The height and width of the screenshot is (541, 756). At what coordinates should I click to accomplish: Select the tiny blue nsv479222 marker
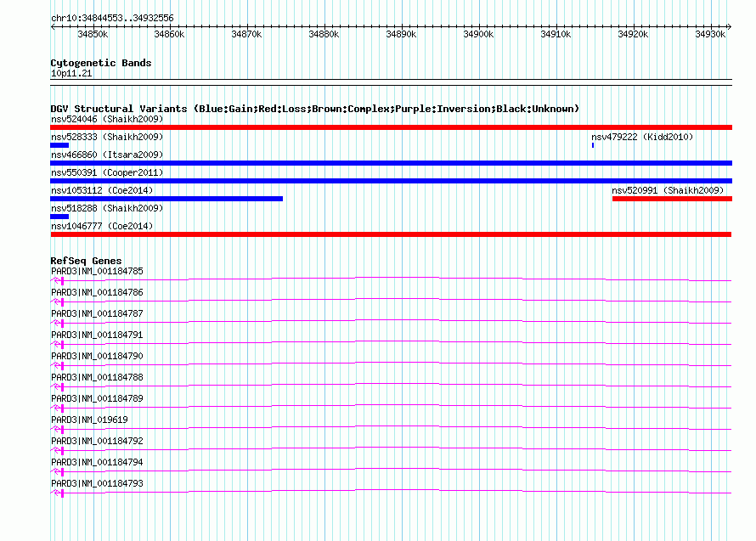coord(593,145)
